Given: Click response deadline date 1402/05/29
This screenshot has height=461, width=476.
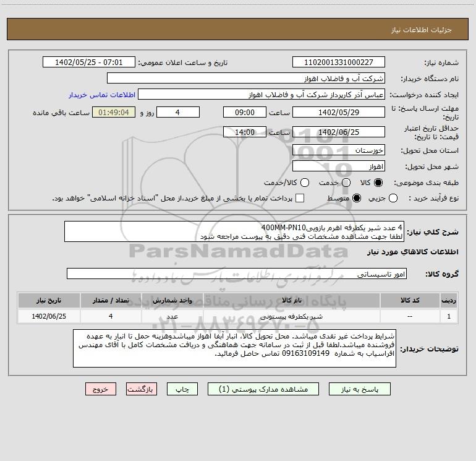Looking at the screenshot, I should point(339,113).
